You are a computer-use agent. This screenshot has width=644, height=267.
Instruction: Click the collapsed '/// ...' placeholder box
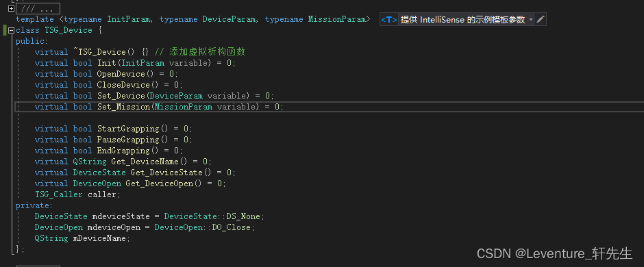(38, 9)
